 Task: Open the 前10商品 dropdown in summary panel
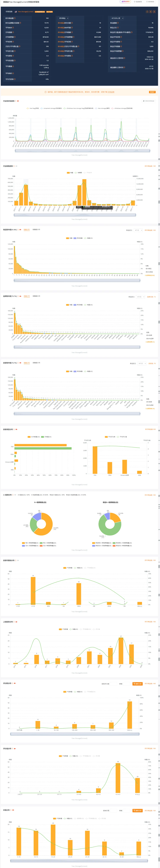click(x=63, y=18)
